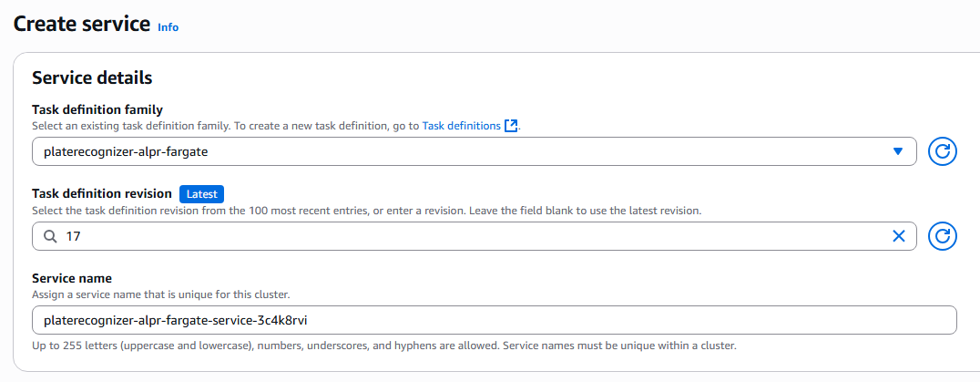
Task: Click the blue Latest badge
Action: coord(201,193)
